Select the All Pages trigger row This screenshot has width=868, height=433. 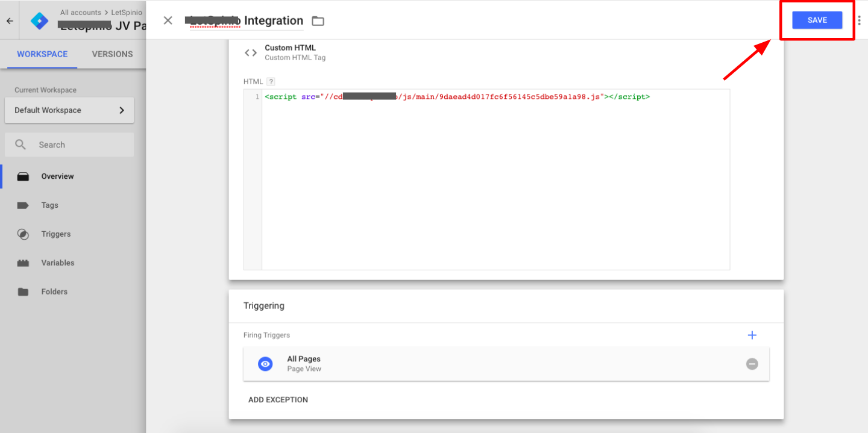pos(506,364)
